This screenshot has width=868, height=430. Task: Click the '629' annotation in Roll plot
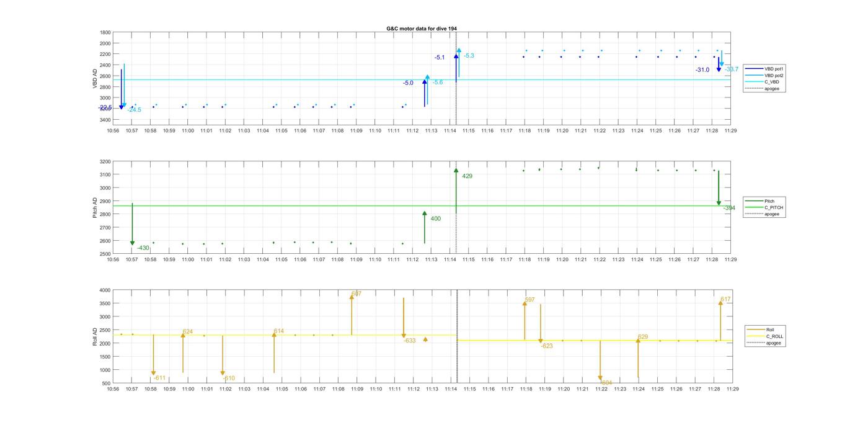(x=643, y=337)
